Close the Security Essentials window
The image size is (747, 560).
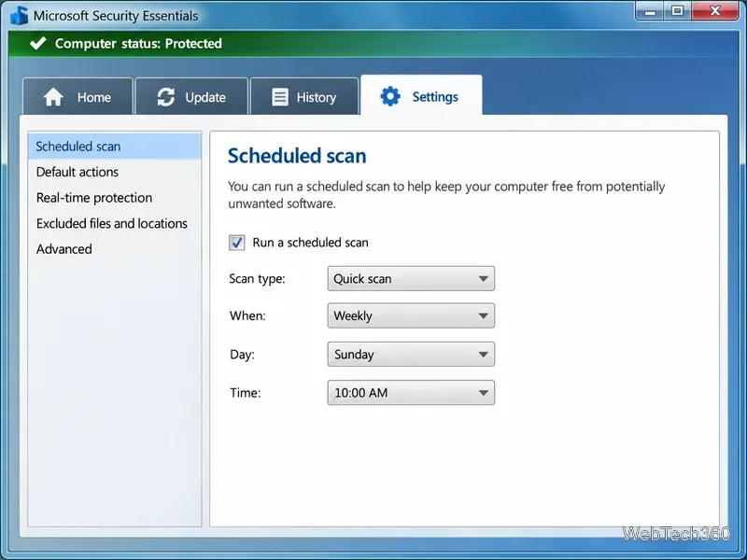coord(714,11)
